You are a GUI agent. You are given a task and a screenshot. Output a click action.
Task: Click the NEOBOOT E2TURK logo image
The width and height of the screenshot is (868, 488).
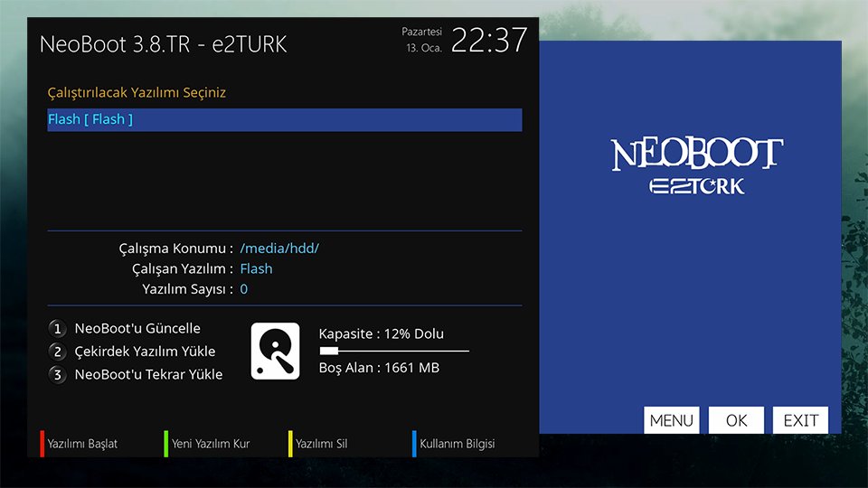coord(696,166)
